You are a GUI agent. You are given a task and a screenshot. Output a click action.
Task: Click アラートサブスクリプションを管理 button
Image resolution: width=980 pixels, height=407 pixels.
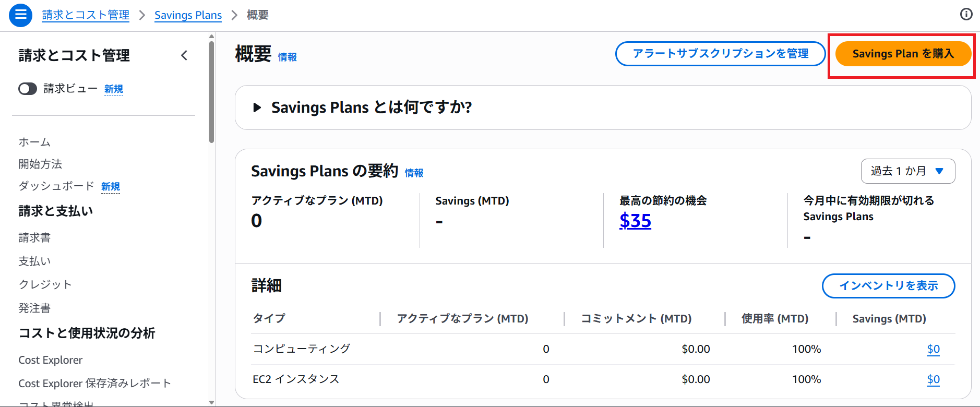720,54
